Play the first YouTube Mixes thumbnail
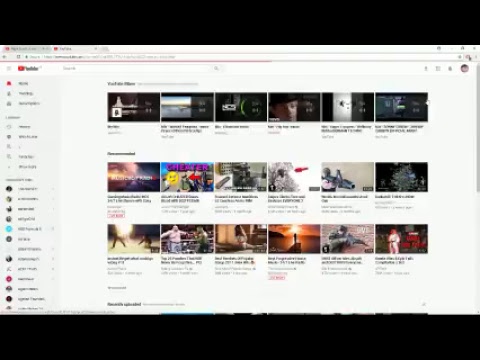Screen dimensions: 480x360 tap(134, 107)
